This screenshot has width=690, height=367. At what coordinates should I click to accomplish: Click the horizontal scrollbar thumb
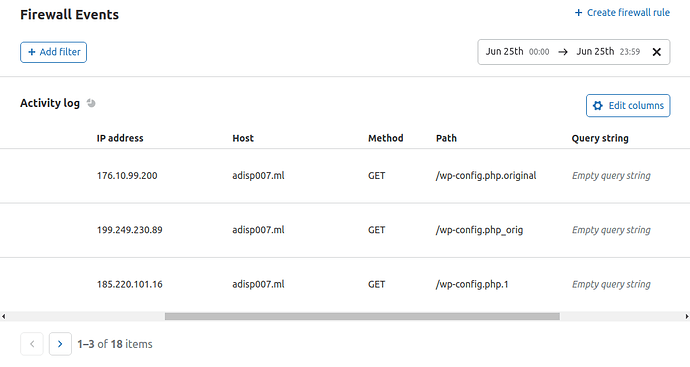pyautogui.click(x=362, y=316)
